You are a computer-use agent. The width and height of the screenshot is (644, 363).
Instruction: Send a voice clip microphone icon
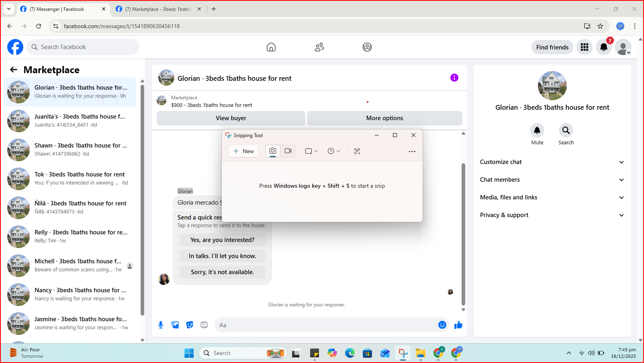(161, 325)
